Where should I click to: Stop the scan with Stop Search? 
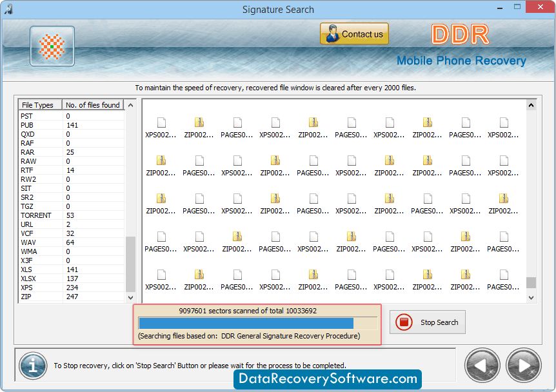427,322
